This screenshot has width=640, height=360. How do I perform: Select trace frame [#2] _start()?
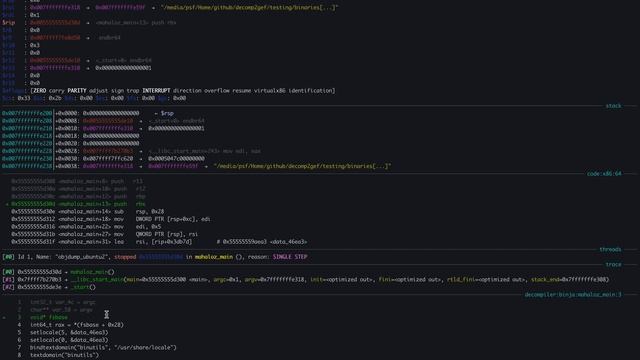49,287
